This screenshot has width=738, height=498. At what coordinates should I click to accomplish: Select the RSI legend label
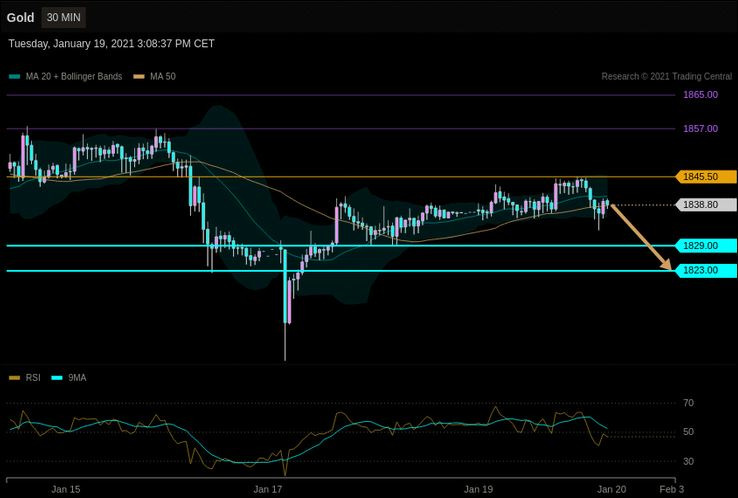coord(33,378)
